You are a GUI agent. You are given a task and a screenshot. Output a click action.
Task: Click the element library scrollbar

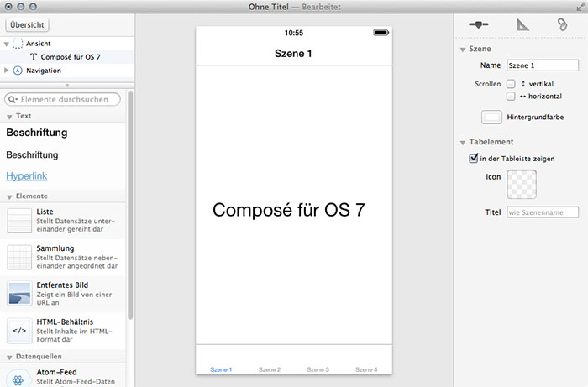[x=130, y=205]
